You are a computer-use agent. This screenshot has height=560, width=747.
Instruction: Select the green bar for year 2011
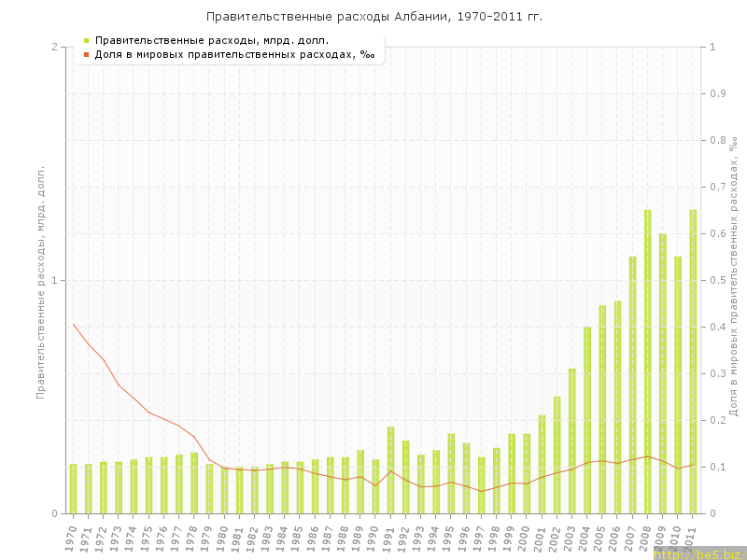[693, 362]
